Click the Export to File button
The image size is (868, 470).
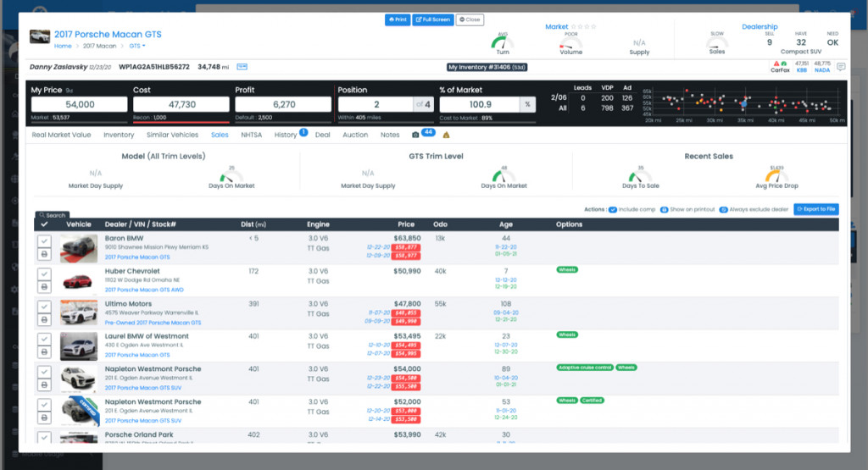tap(816, 209)
